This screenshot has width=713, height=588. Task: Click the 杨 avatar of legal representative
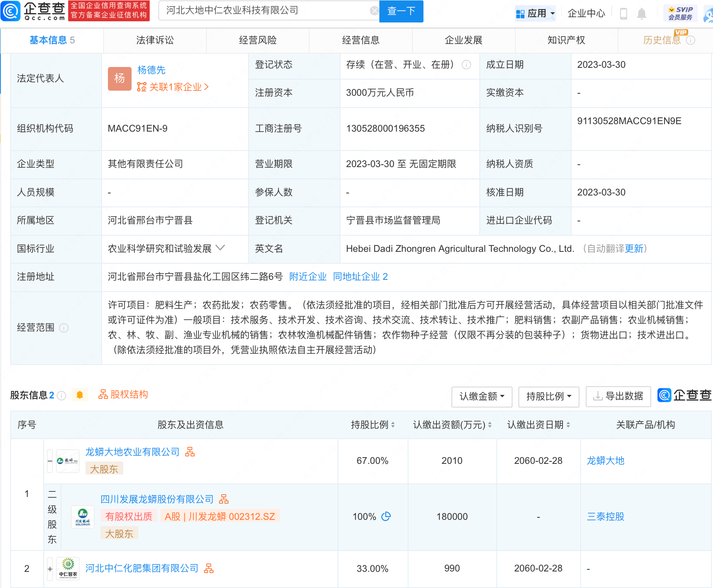pos(120,78)
